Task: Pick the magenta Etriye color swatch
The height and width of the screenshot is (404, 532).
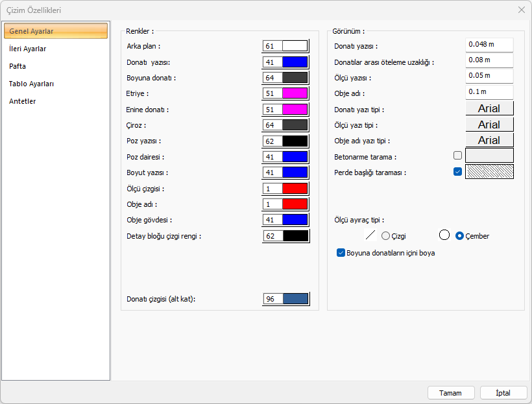Action: coord(295,93)
